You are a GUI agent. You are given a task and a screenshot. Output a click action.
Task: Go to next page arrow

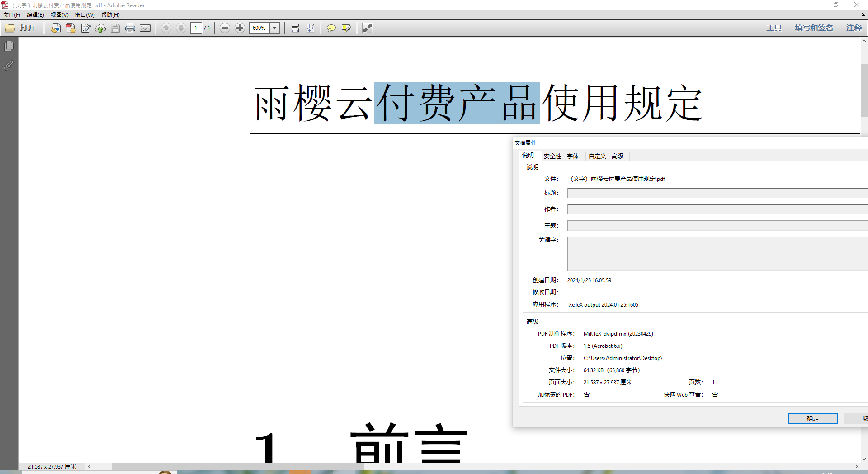click(181, 28)
